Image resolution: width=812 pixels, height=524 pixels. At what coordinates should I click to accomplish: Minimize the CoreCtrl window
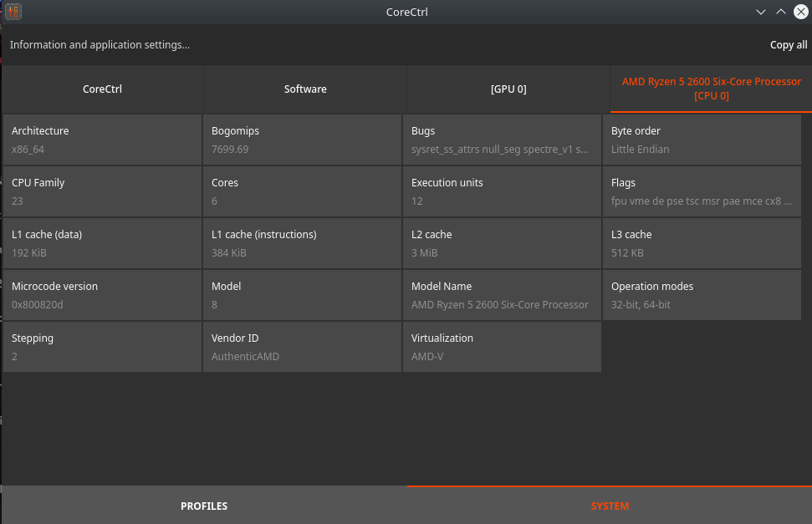pyautogui.click(x=761, y=12)
